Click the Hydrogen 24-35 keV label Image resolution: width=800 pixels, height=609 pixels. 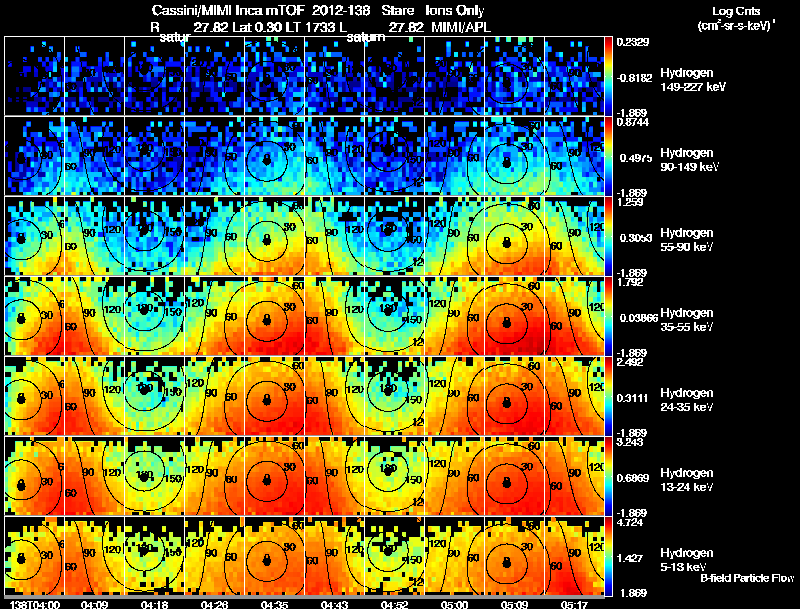pos(687,400)
